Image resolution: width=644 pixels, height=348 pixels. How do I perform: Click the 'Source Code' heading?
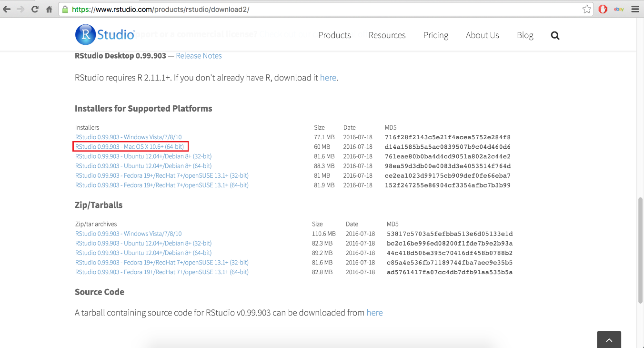pos(100,292)
